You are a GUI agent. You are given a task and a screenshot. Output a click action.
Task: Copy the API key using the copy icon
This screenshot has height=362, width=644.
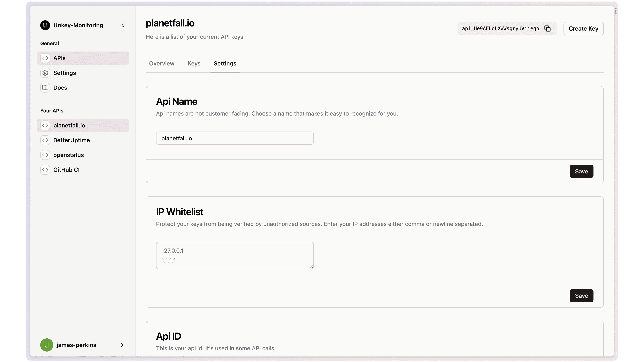tap(547, 29)
